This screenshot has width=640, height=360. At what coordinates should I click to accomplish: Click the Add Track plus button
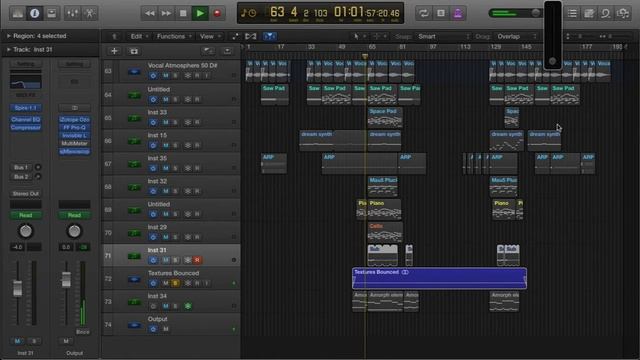tap(114, 51)
